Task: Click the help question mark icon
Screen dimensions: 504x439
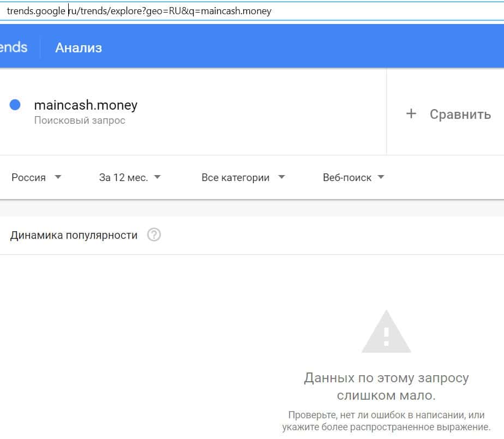Action: tap(154, 235)
